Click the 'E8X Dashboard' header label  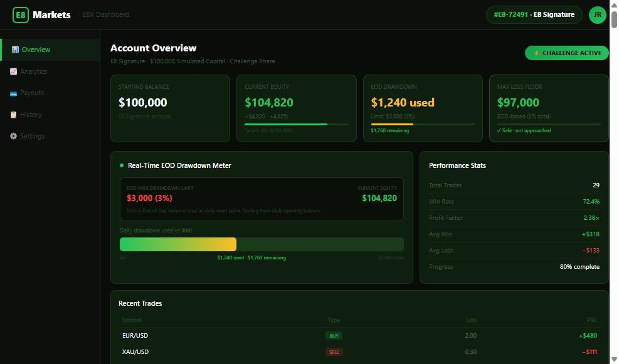105,14
